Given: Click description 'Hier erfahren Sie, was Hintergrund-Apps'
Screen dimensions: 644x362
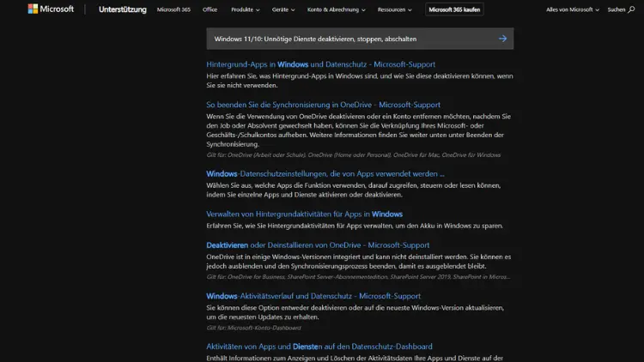Looking at the screenshot, I should [x=360, y=81].
